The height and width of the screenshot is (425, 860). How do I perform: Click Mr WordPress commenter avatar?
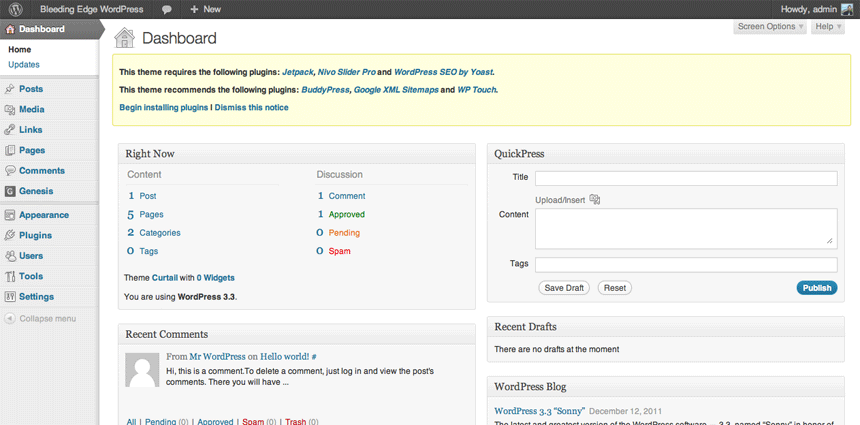tap(142, 370)
